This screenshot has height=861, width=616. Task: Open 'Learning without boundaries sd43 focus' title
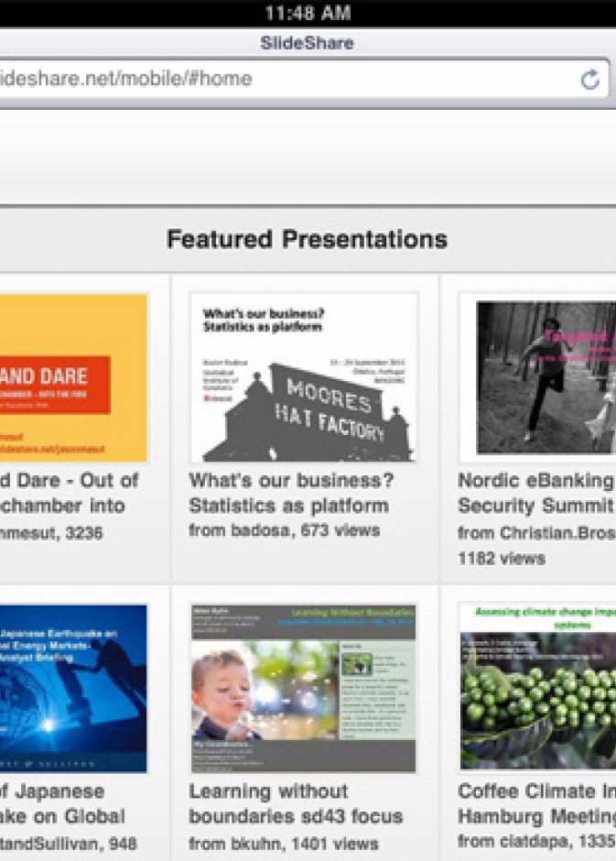(295, 803)
